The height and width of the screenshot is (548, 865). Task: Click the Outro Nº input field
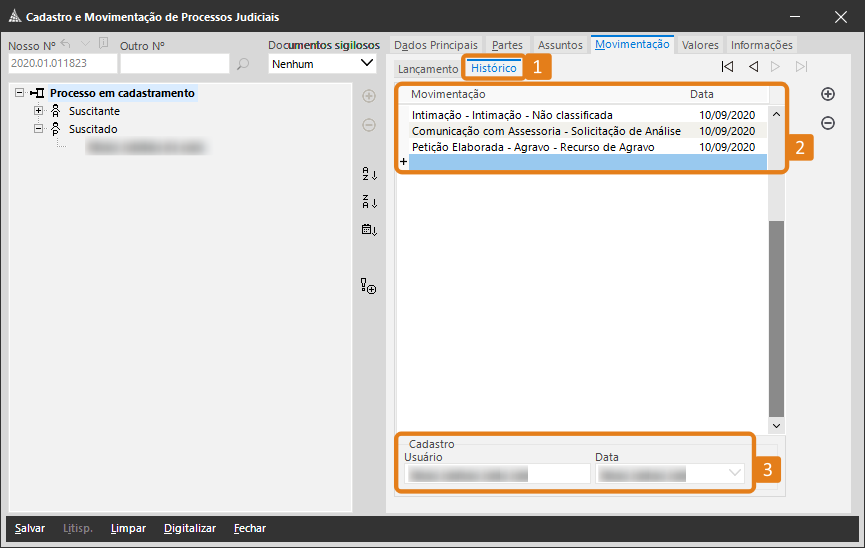(175, 64)
